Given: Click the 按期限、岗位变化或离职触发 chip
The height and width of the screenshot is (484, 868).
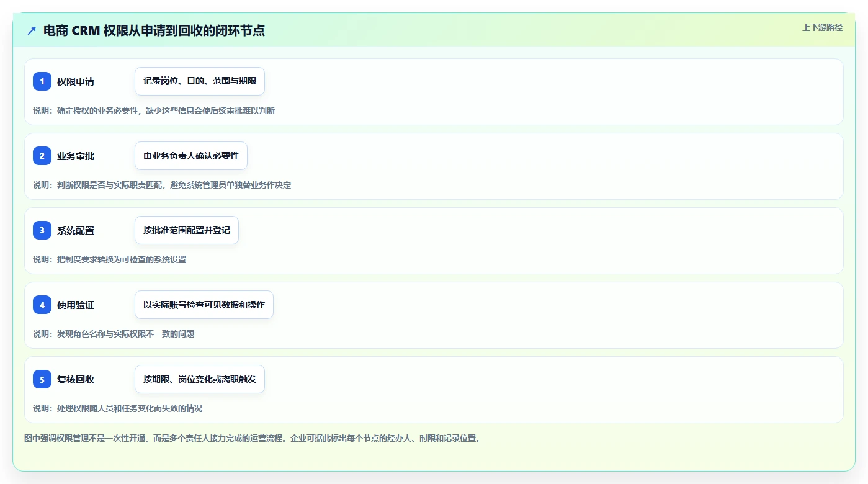Looking at the screenshot, I should [x=200, y=379].
